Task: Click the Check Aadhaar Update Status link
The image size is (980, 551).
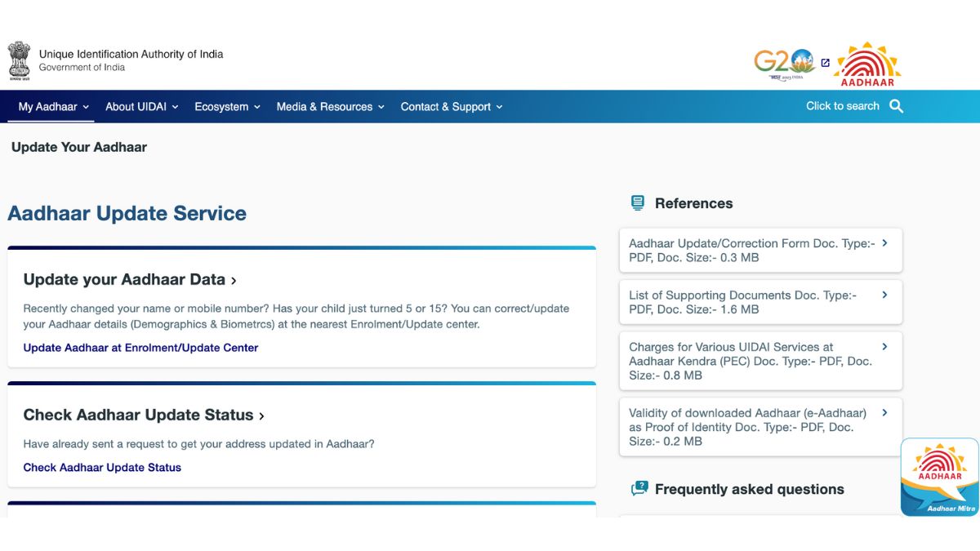Action: click(102, 468)
